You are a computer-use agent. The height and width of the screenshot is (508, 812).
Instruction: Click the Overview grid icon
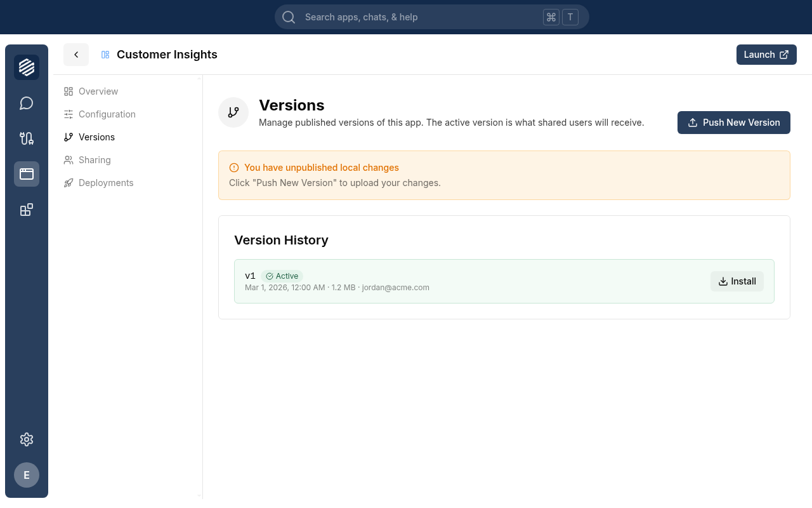click(69, 91)
